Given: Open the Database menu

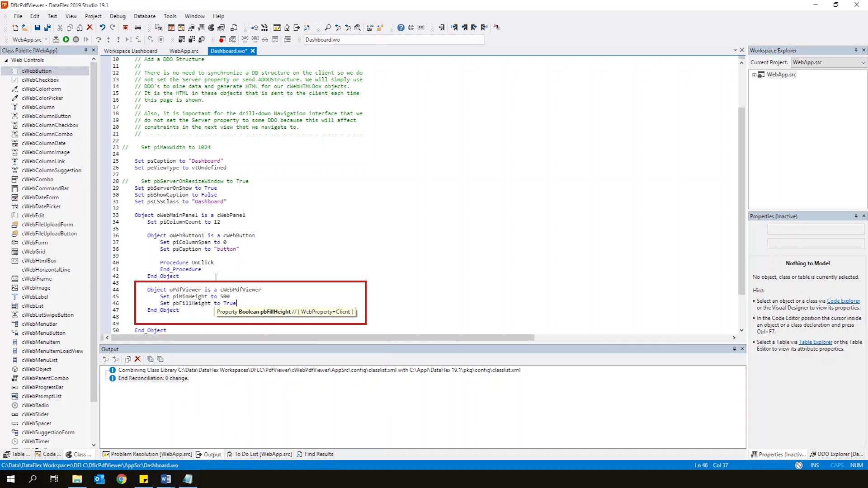Looking at the screenshot, I should point(144,16).
